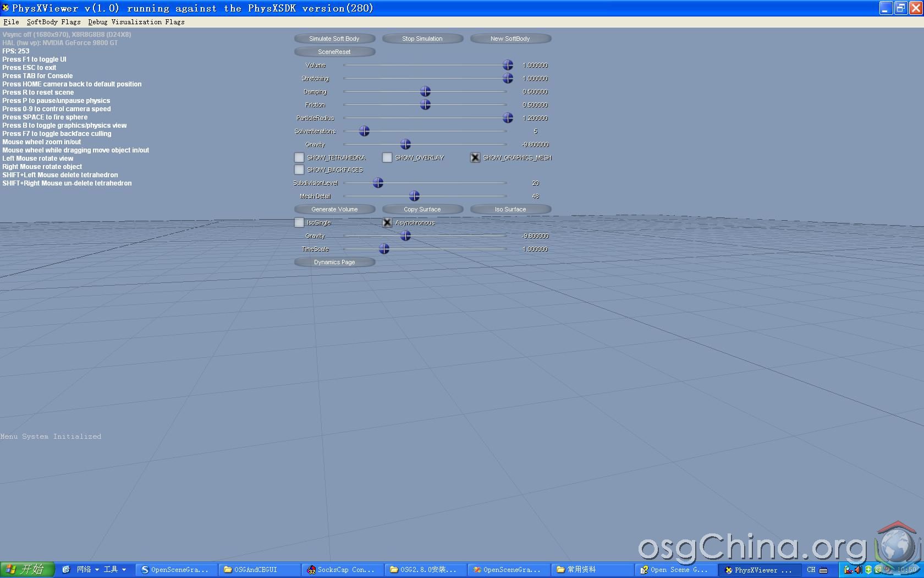Create a New SoftBody
Viewport: 924px width, 578px height.
510,39
